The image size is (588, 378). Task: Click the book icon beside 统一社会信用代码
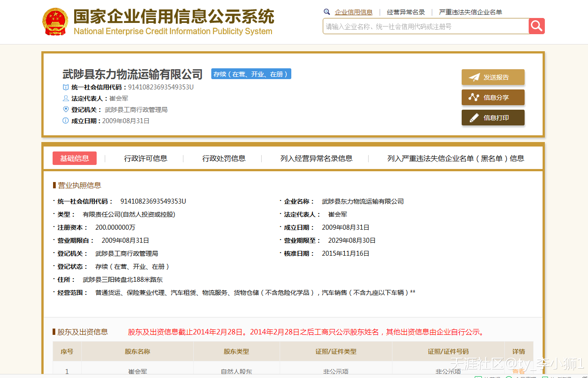click(x=66, y=87)
